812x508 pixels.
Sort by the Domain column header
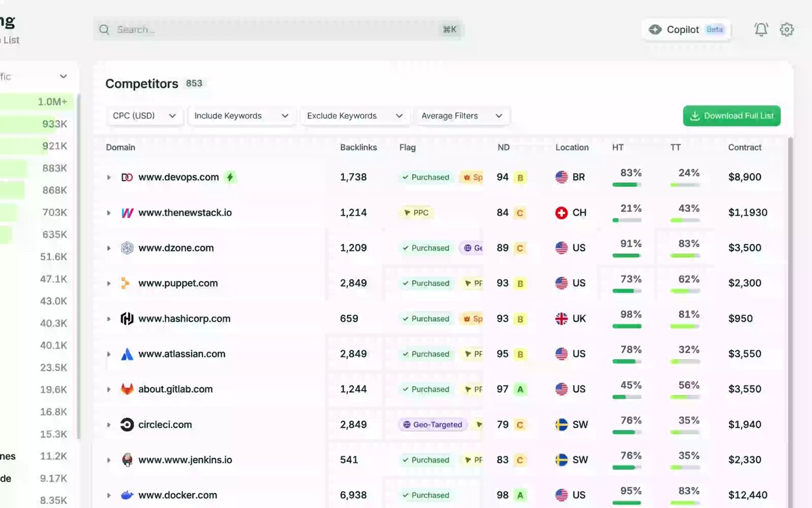[120, 147]
